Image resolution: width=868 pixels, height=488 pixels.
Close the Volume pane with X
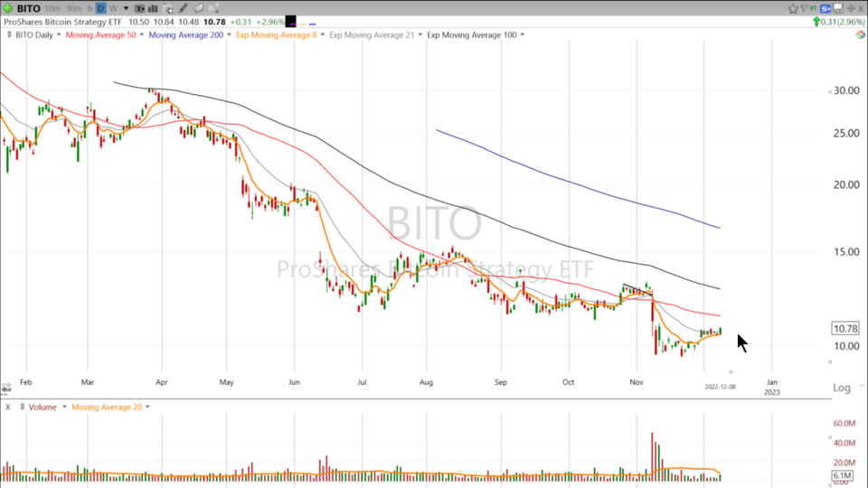8,407
